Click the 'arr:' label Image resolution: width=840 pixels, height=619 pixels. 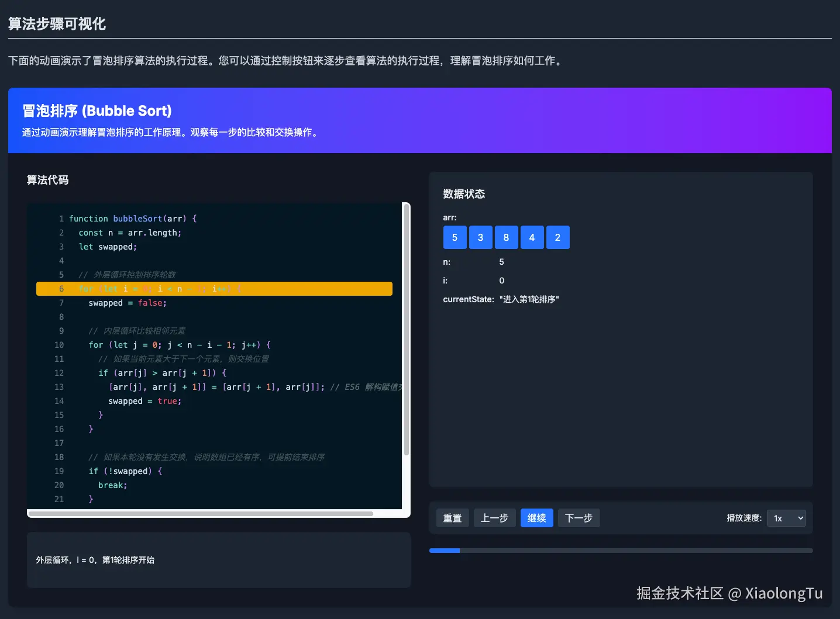click(450, 217)
